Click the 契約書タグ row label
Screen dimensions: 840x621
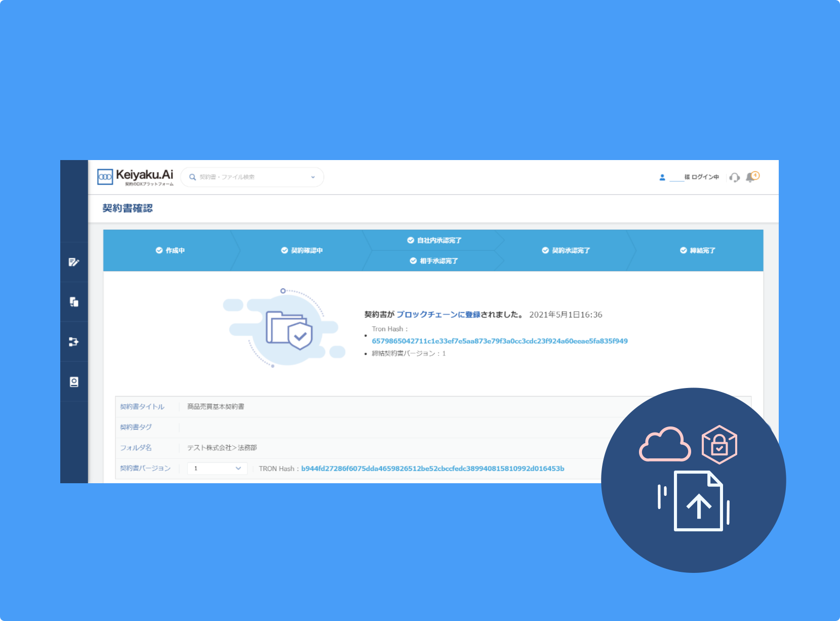(x=136, y=427)
